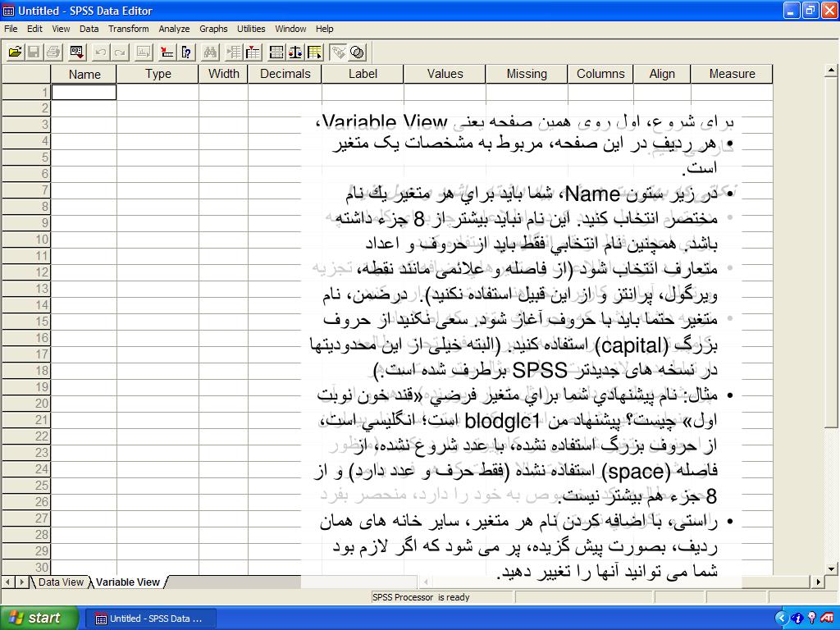Select row header number 20
This screenshot has width=840, height=630.
[x=26, y=404]
